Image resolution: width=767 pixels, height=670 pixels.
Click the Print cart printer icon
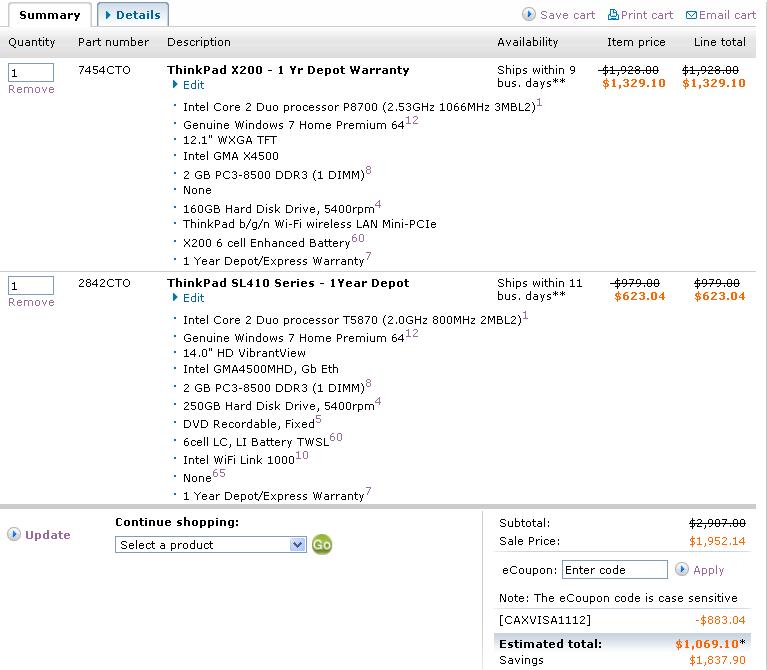[614, 15]
